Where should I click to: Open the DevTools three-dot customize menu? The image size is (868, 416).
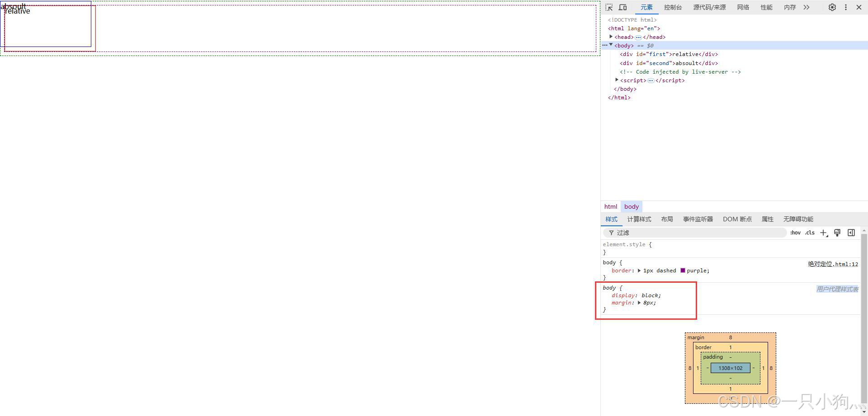pyautogui.click(x=846, y=7)
